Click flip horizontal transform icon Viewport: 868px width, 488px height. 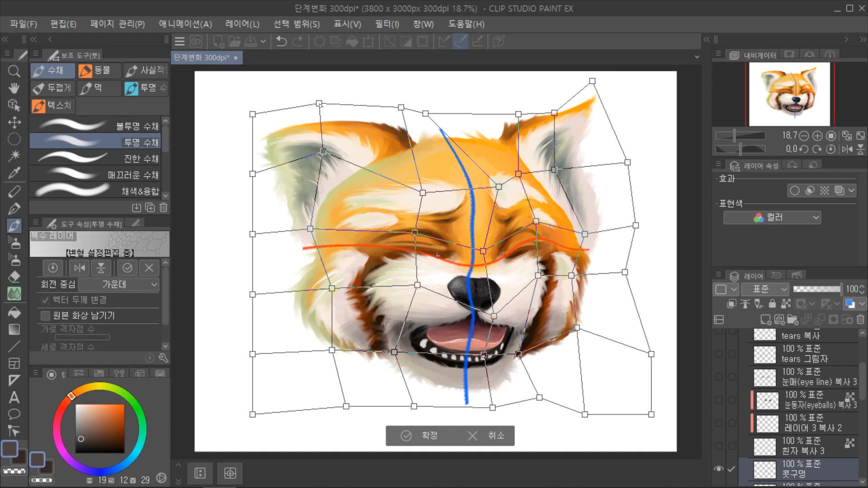[x=80, y=268]
